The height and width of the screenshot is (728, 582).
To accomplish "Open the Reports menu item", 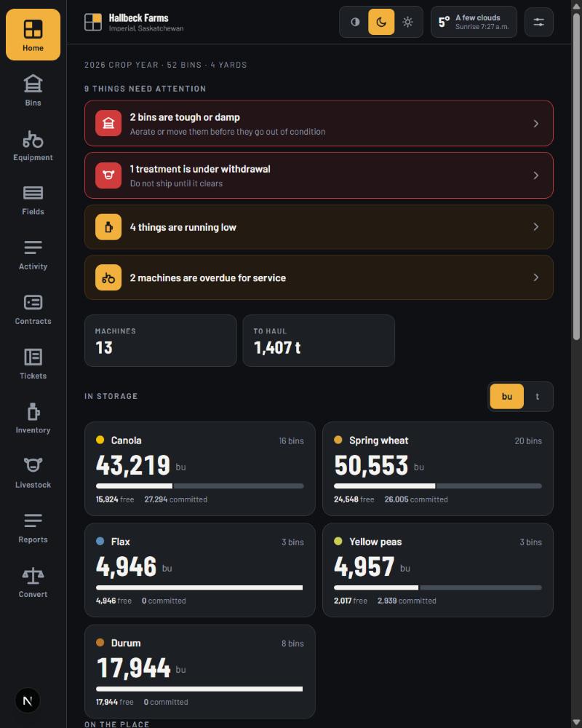I will pos(33,527).
